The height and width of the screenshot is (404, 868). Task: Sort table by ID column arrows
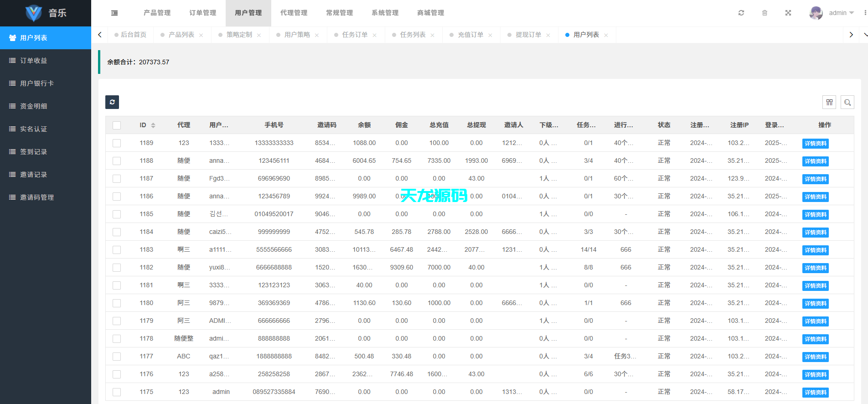[x=153, y=125]
